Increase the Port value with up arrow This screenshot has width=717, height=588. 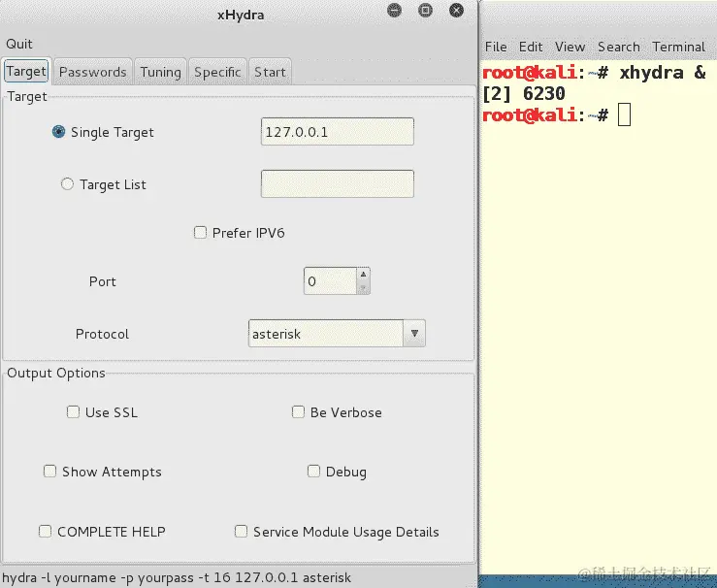point(363,275)
